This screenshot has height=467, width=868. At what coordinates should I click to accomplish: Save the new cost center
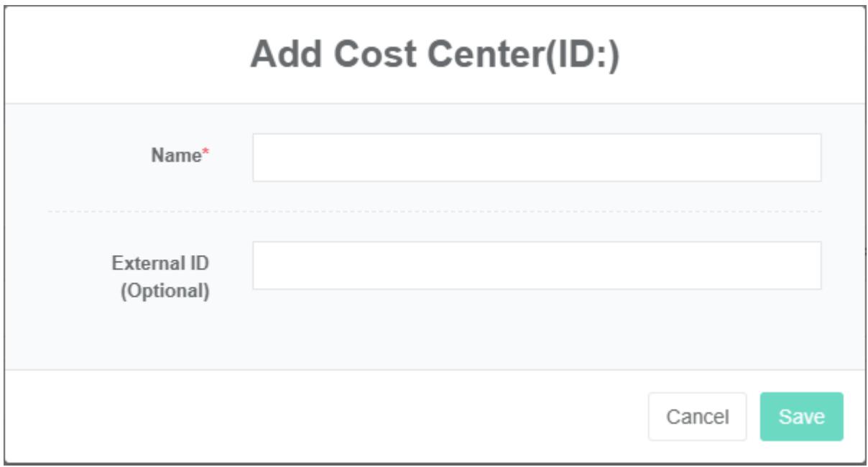pyautogui.click(x=801, y=417)
